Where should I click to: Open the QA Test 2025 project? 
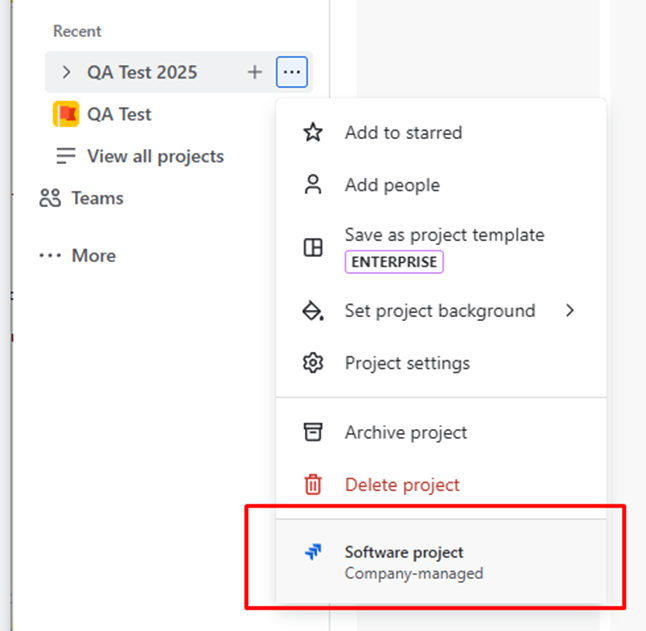point(142,72)
